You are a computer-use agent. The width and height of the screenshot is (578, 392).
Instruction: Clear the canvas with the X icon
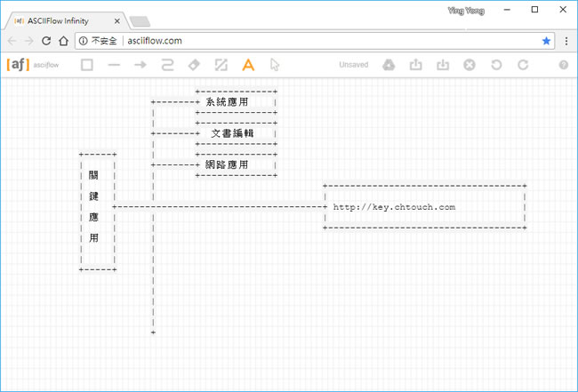point(470,65)
